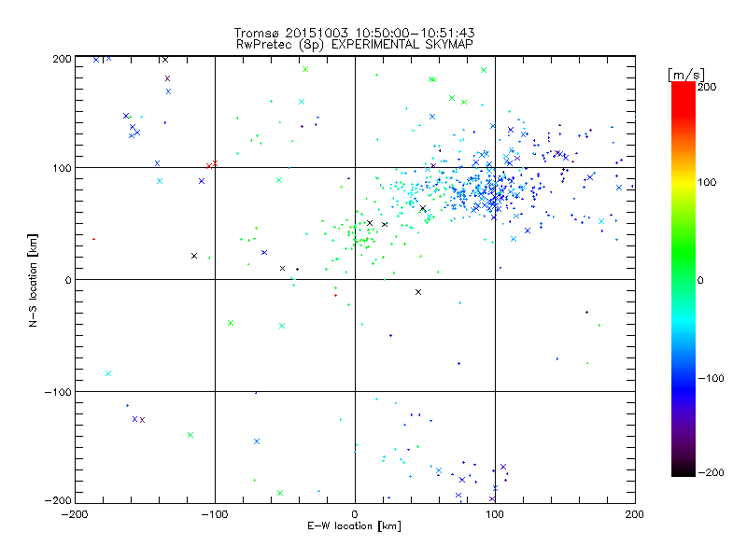Click the y-axis tick label '100'

62,168
